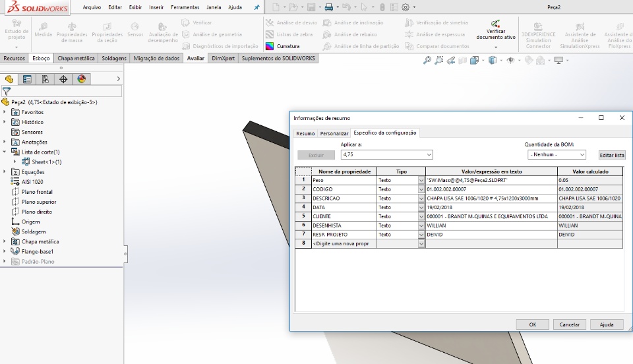Image resolution: width=633 pixels, height=364 pixels.
Task: Expand the manager panel tabs chevron
Action: [x=118, y=79]
